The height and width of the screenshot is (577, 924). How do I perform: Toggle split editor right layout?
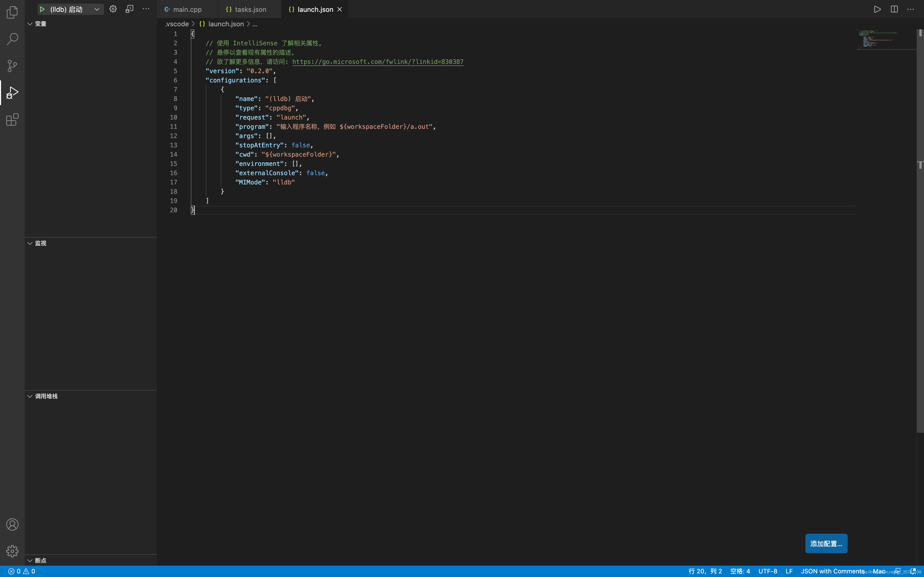coord(894,9)
